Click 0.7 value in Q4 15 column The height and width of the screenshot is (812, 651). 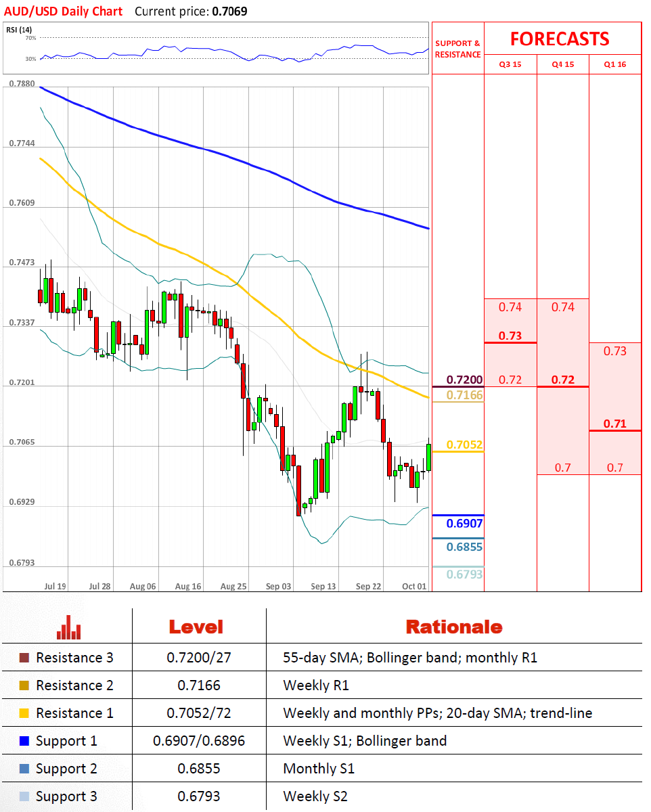point(562,468)
